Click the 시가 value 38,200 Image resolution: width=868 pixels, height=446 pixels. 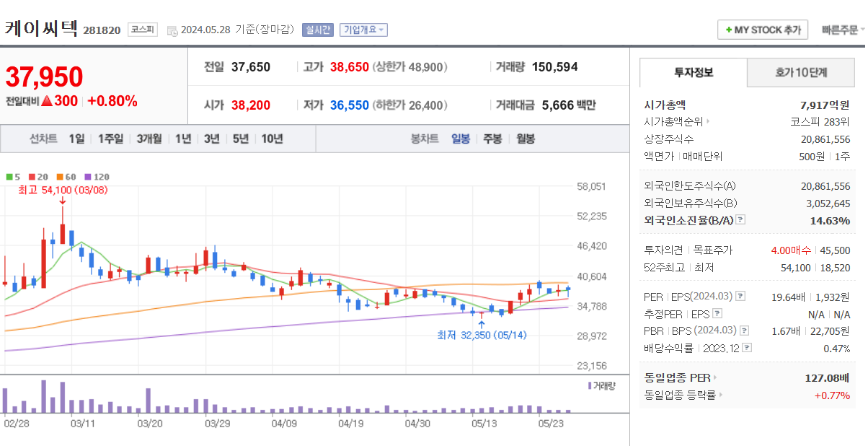[x=251, y=105]
